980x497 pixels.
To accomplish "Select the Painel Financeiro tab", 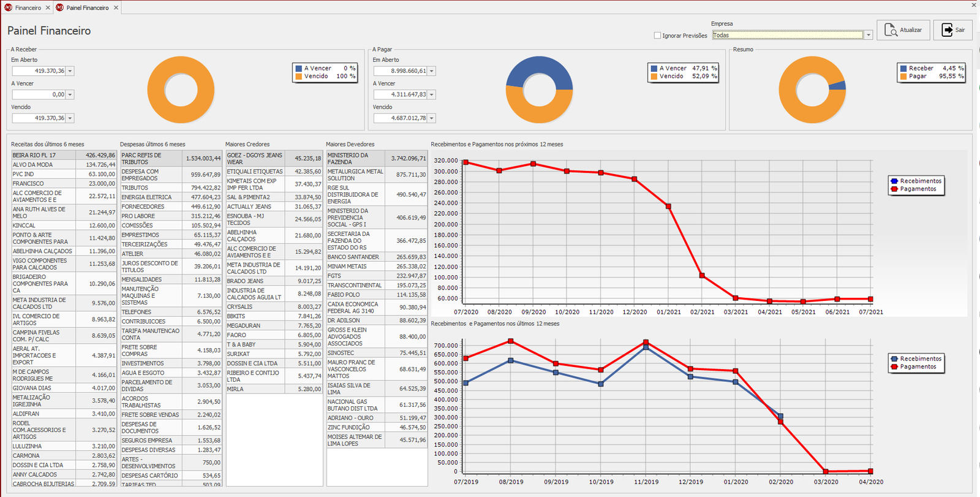I will point(87,7).
